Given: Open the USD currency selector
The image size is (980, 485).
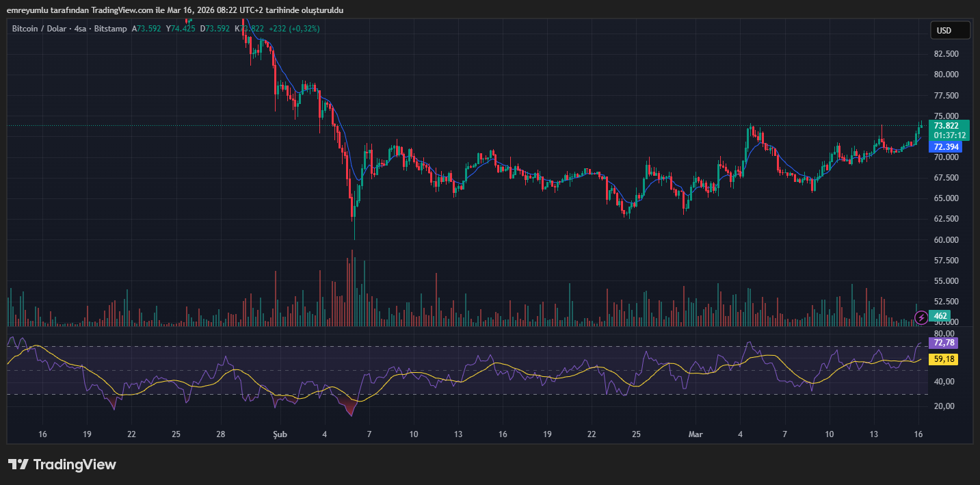Looking at the screenshot, I should click(950, 31).
